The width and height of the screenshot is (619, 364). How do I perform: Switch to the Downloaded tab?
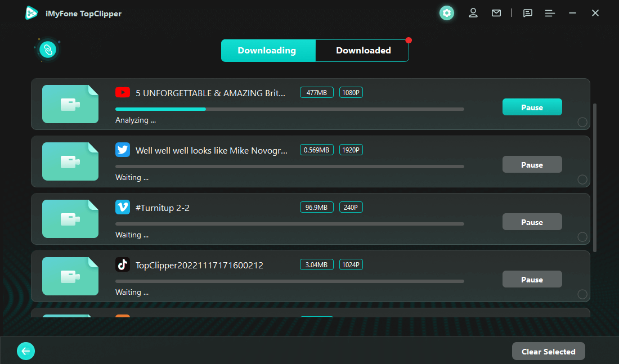point(363,51)
